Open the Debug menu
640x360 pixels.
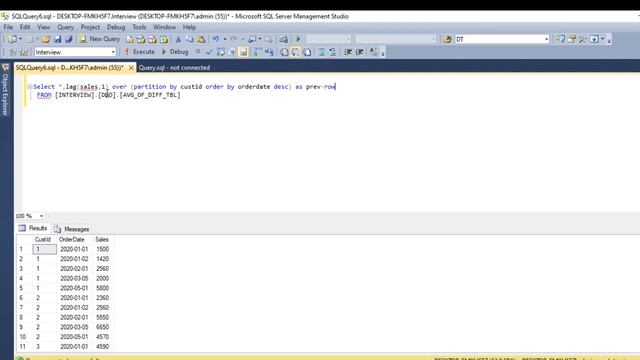click(x=116, y=27)
